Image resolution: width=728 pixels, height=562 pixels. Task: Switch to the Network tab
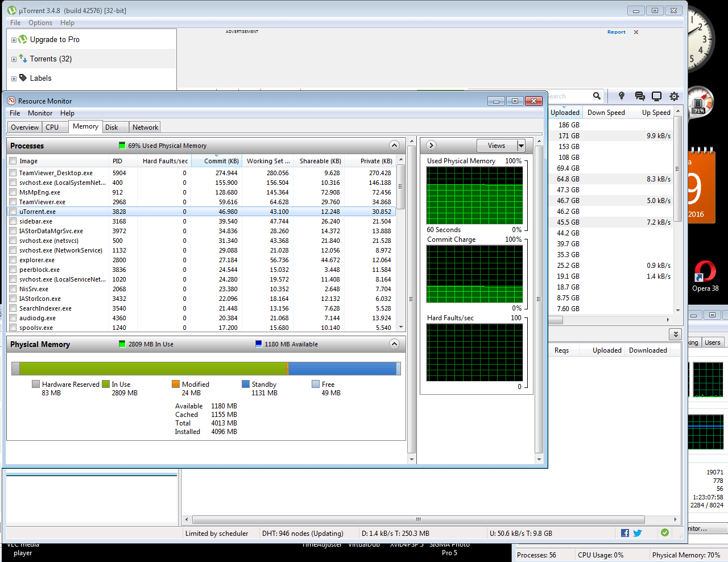pyautogui.click(x=145, y=127)
